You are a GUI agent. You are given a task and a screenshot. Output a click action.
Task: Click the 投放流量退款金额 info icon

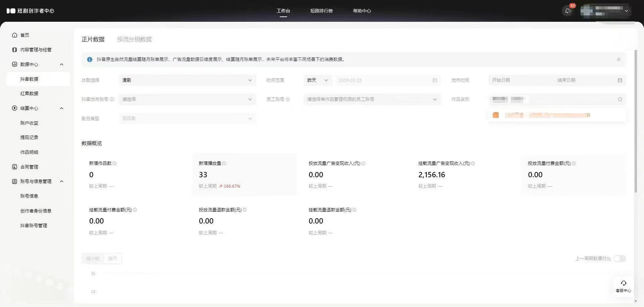[245, 210]
